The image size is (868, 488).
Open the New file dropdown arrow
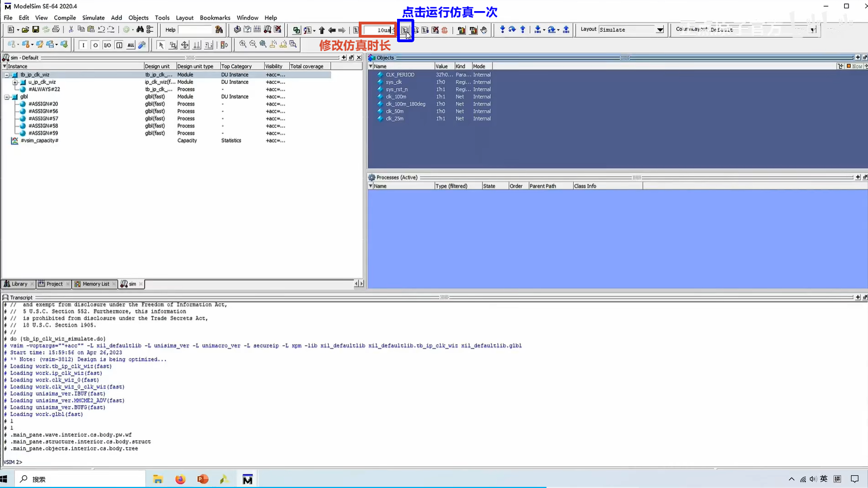[x=18, y=30]
